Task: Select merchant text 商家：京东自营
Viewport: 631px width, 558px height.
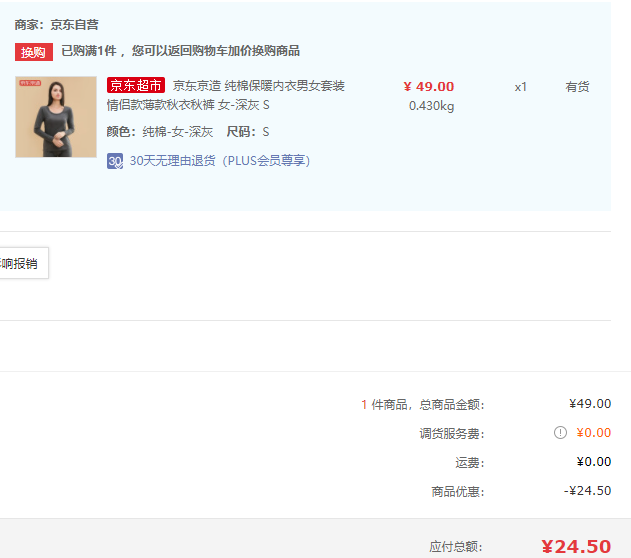Action: pos(56,25)
